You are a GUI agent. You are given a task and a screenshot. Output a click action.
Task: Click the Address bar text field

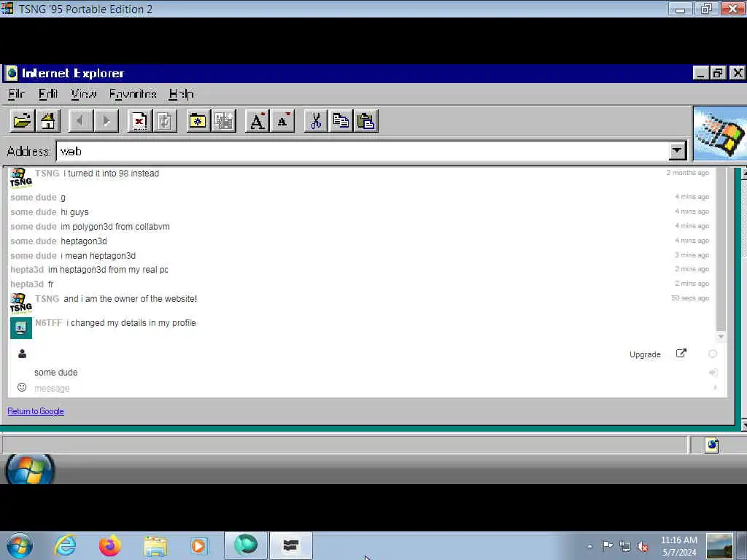click(x=363, y=151)
